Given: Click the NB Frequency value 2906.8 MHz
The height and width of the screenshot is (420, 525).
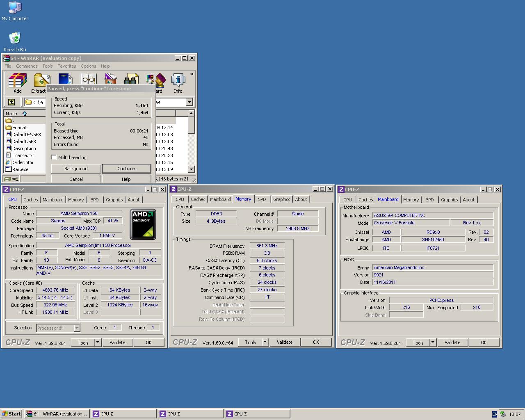Looking at the screenshot, I should 298,228.
